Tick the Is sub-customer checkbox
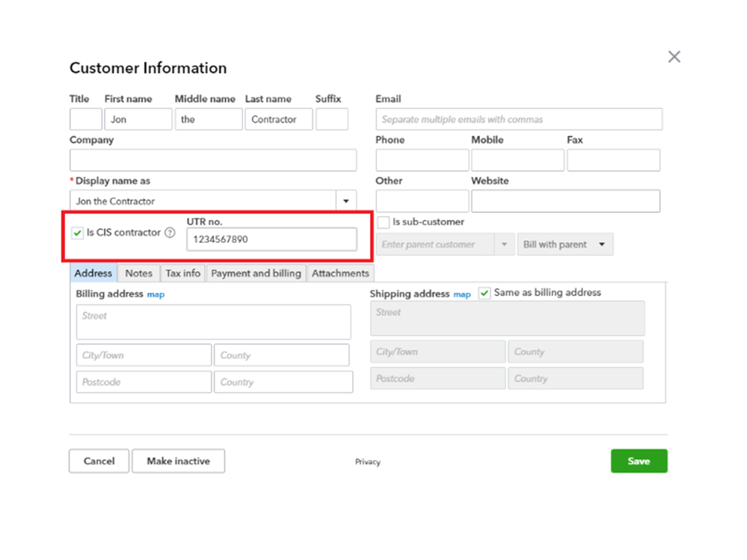Screen dimensions: 747x560 [384, 222]
